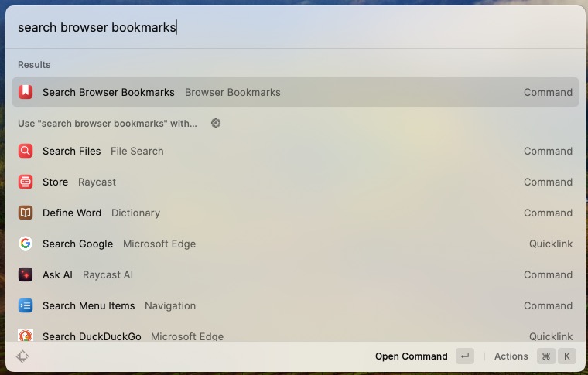This screenshot has height=375, width=588.
Task: Click the Dictionary subtitle text
Action: 135,213
